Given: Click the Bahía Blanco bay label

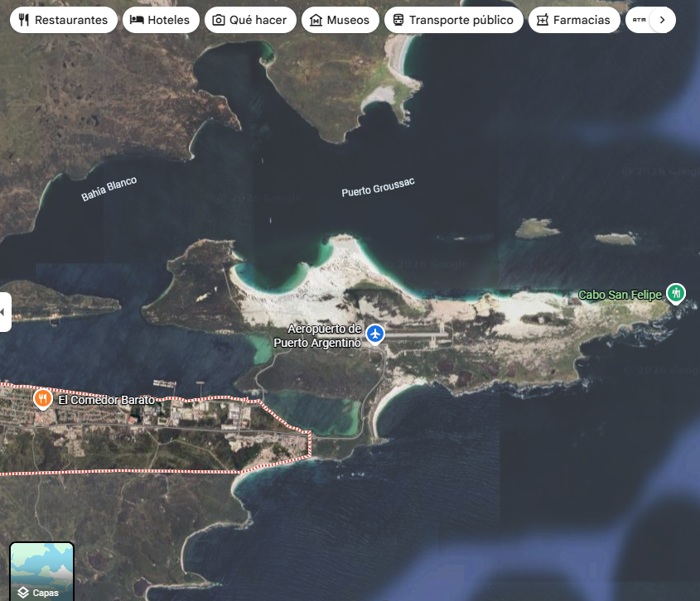Looking at the screenshot, I should (109, 189).
